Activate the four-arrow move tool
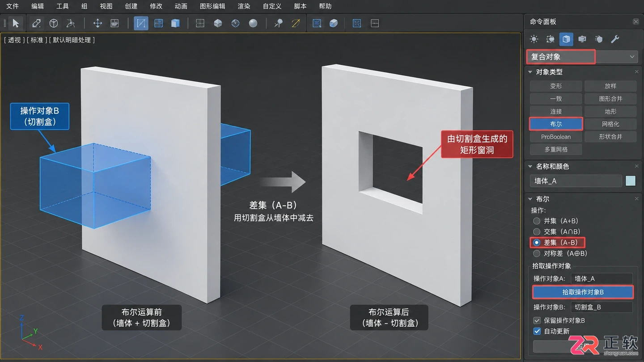The width and height of the screenshot is (644, 362). [97, 23]
